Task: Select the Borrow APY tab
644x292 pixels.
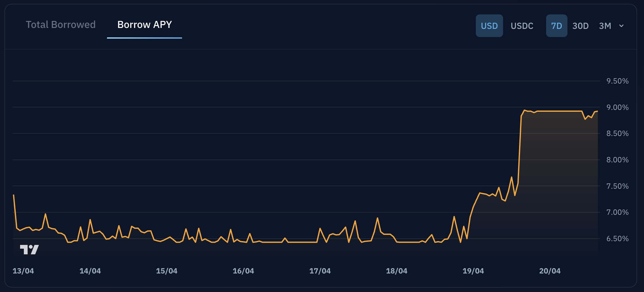Action: point(144,25)
